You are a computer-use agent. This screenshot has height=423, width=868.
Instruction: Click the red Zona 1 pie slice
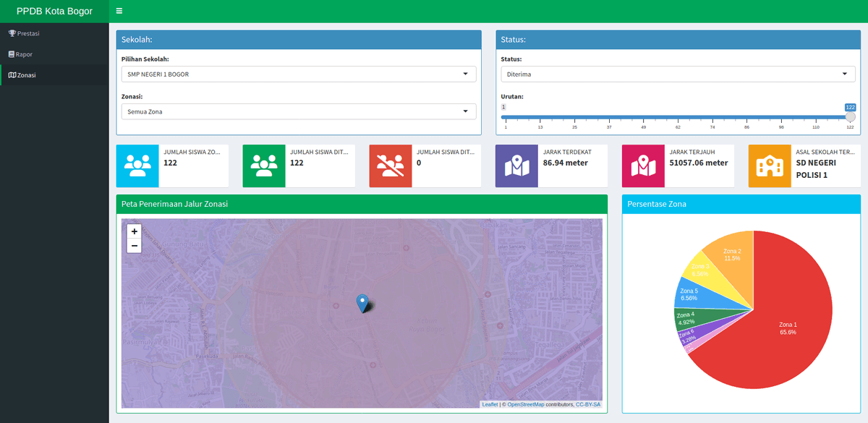point(788,327)
